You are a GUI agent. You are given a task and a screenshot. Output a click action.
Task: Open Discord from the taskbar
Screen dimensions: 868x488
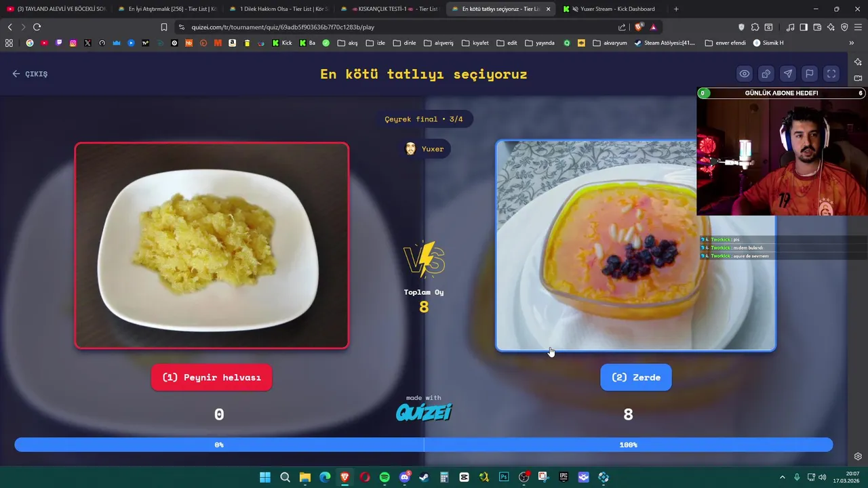[405, 477]
